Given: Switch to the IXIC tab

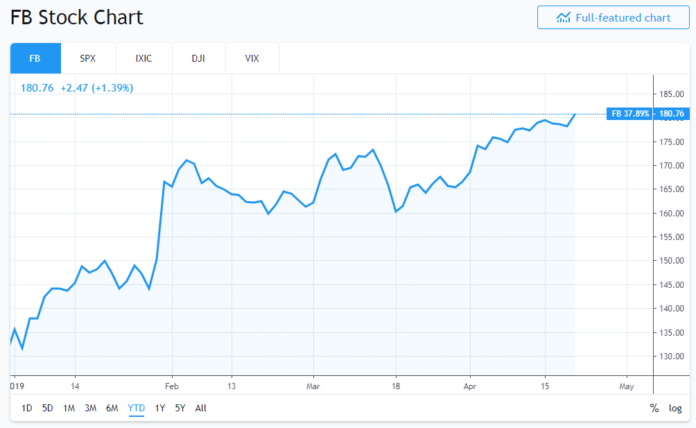Looking at the screenshot, I should (143, 58).
